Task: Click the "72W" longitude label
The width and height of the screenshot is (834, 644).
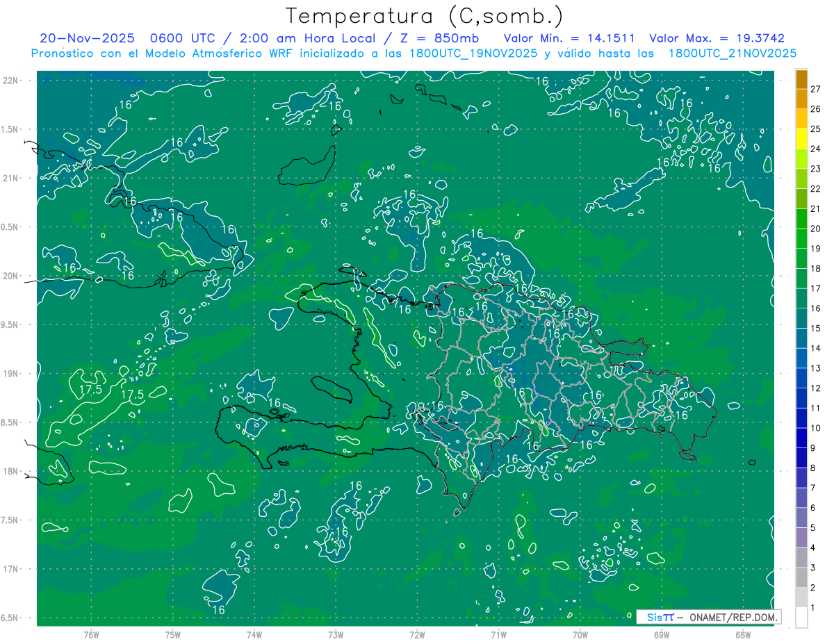Action: coord(417,635)
